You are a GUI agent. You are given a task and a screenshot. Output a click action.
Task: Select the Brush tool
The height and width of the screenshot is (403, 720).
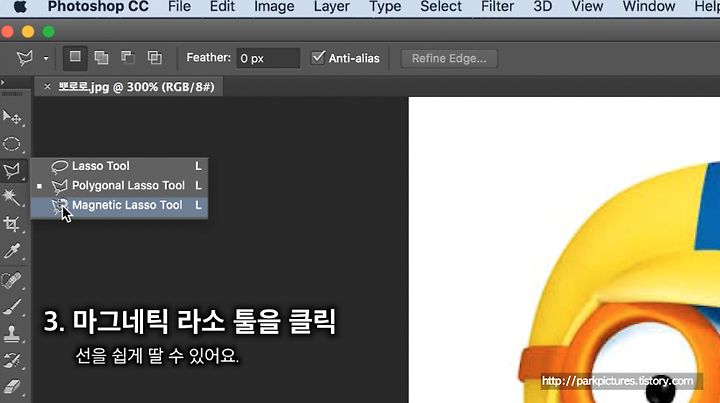pyautogui.click(x=12, y=307)
